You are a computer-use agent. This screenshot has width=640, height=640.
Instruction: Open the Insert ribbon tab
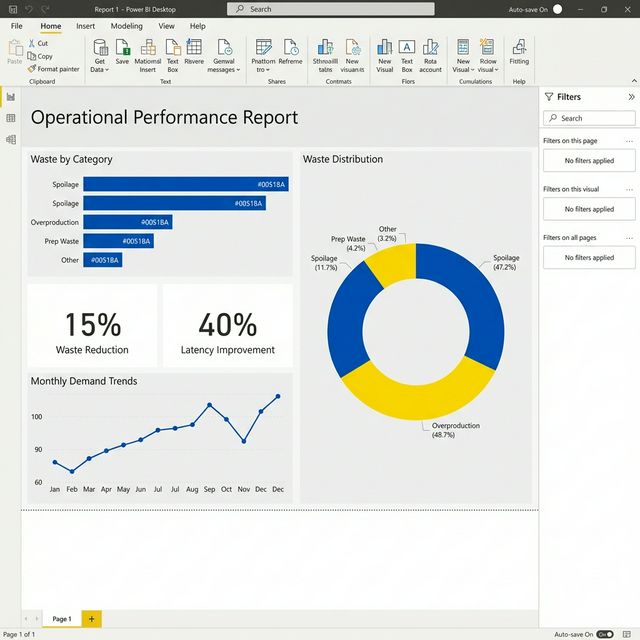pos(86,26)
